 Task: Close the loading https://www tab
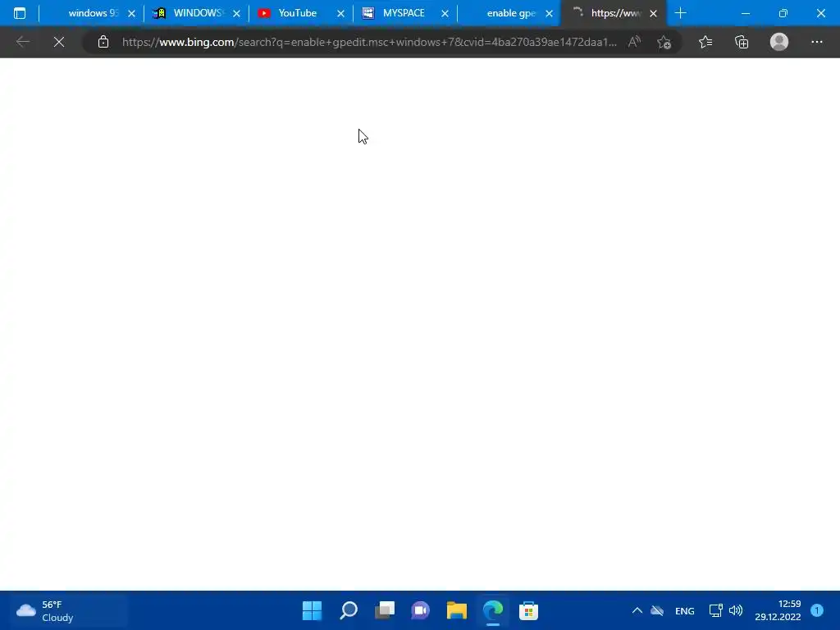(653, 13)
